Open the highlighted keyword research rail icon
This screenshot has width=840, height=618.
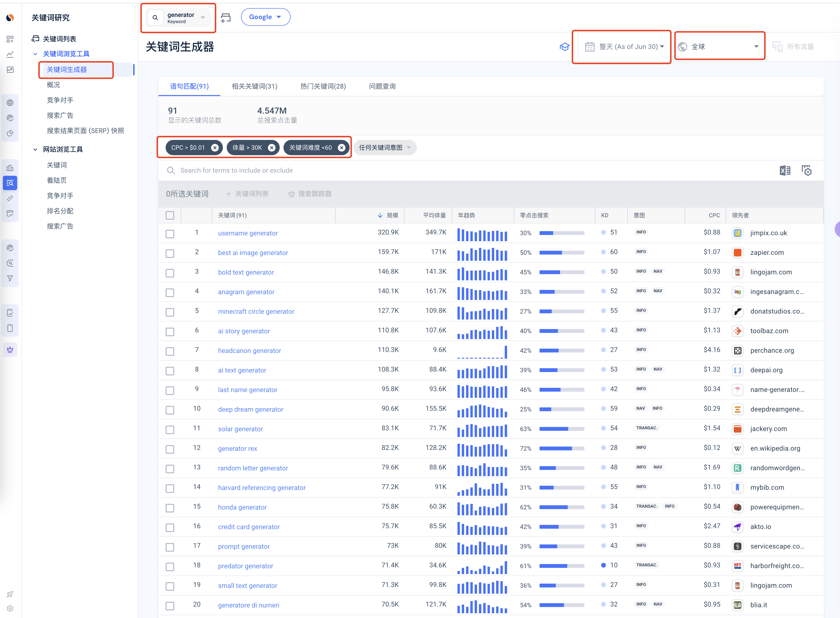[x=10, y=183]
